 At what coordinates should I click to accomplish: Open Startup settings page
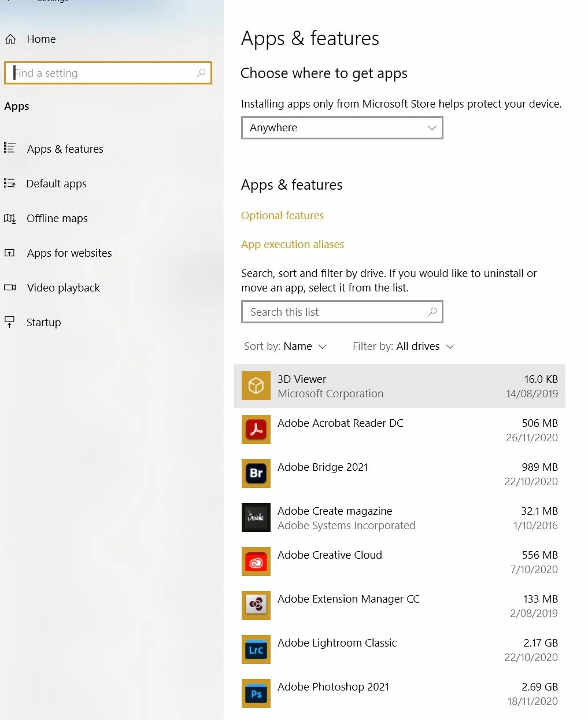(x=43, y=322)
